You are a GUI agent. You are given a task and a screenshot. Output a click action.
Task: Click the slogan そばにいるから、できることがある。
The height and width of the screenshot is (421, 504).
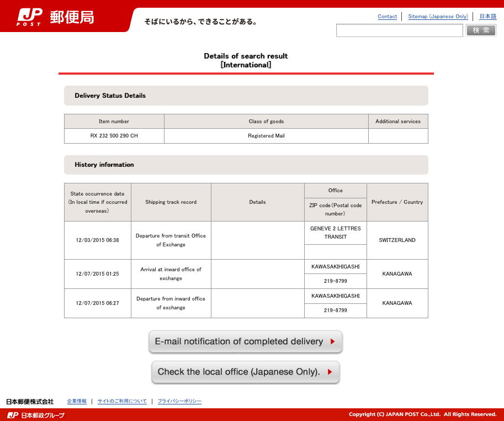[x=200, y=22]
